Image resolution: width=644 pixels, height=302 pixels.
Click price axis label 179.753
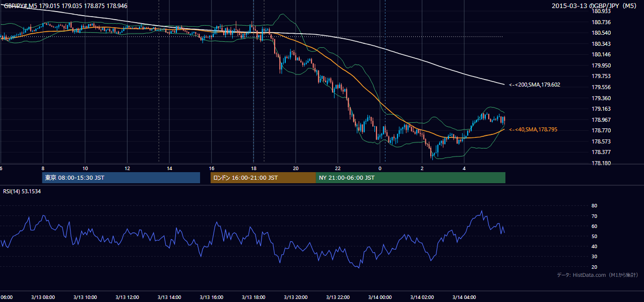(x=601, y=76)
